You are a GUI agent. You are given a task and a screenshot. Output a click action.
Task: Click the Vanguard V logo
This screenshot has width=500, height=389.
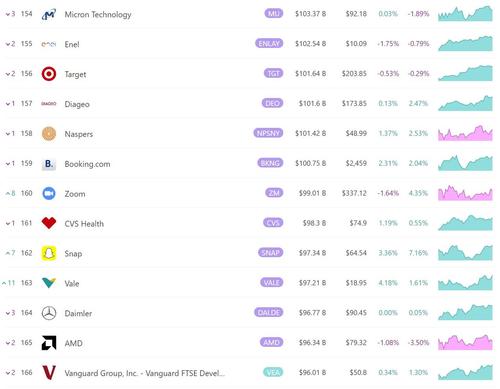pyautogui.click(x=49, y=373)
